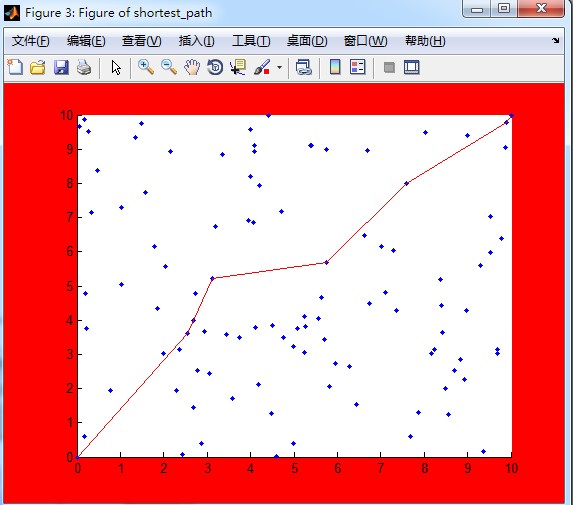Viewport: 573px width, 505px height.
Task: Minimize the Figure 3 window
Action: [477, 9]
